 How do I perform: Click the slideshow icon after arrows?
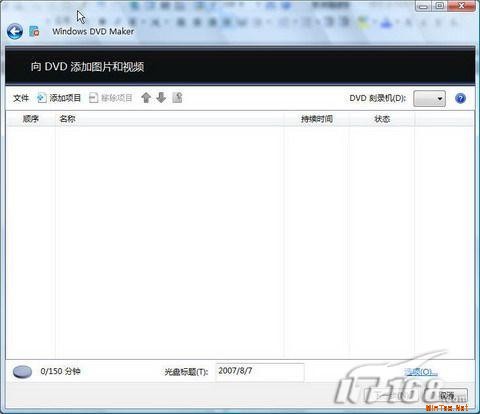[x=177, y=98]
